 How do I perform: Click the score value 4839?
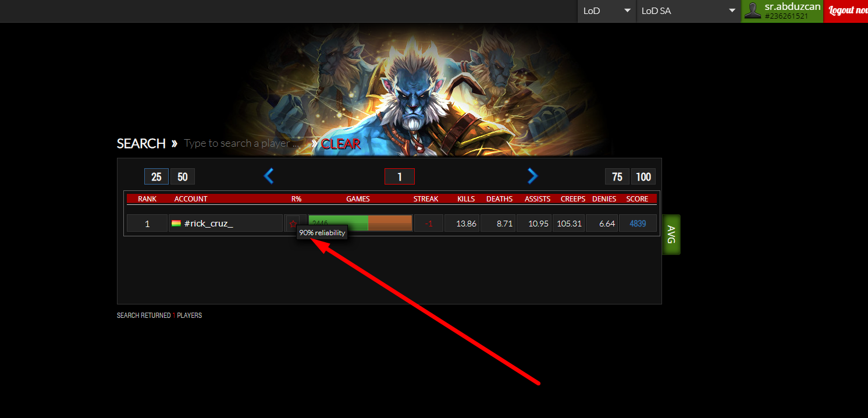pyautogui.click(x=638, y=224)
